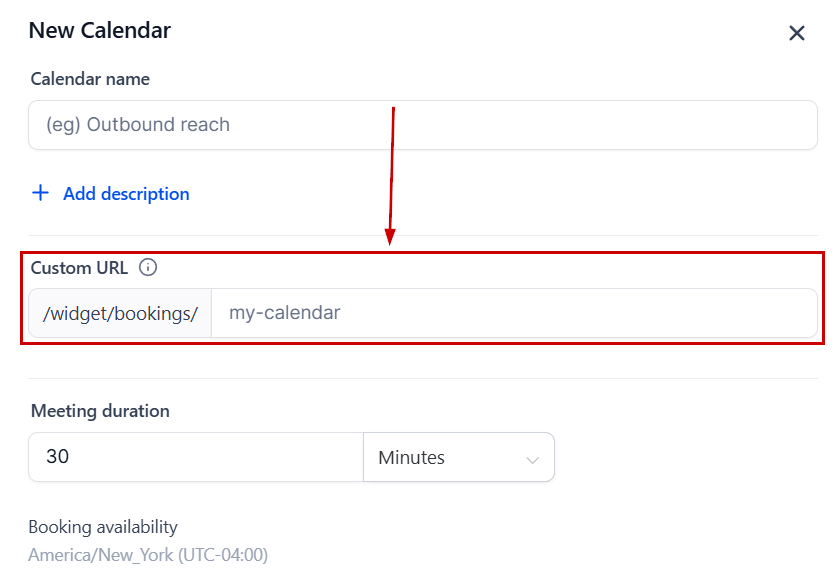Screen dimensions: 839x580
Task: Click the my-calendar custom URL slug field
Action: (513, 313)
